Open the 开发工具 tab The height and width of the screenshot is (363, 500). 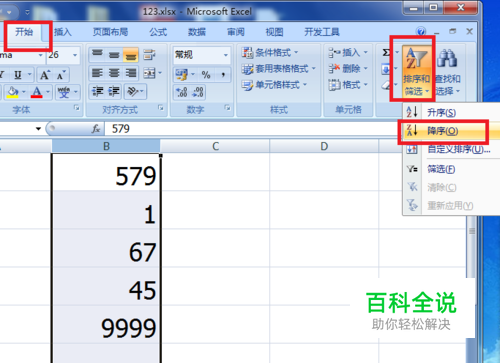click(322, 32)
